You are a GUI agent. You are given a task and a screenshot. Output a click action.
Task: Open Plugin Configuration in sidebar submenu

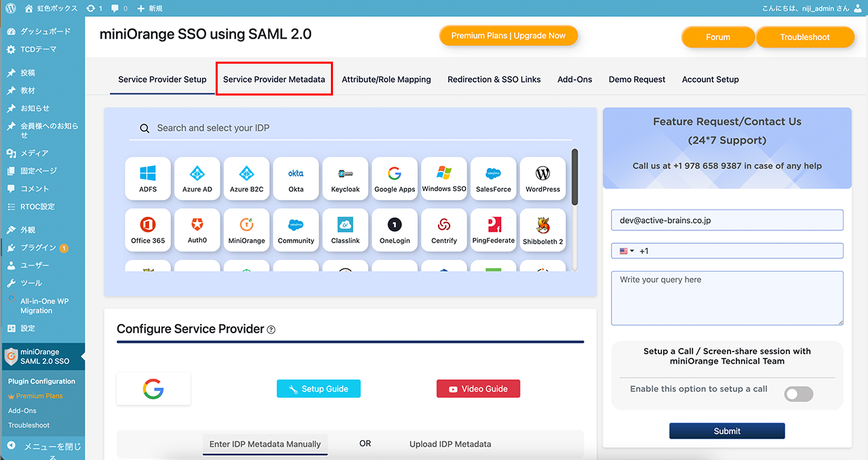tap(41, 381)
